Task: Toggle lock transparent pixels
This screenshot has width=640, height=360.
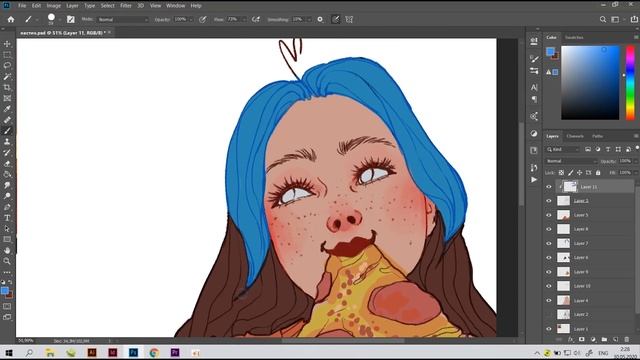Action: (561, 173)
